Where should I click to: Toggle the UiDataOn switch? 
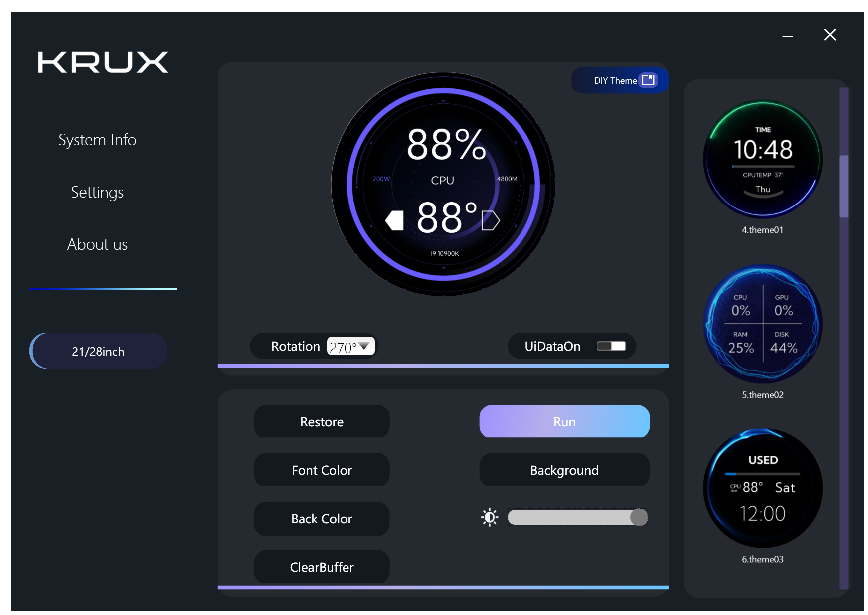click(x=611, y=346)
